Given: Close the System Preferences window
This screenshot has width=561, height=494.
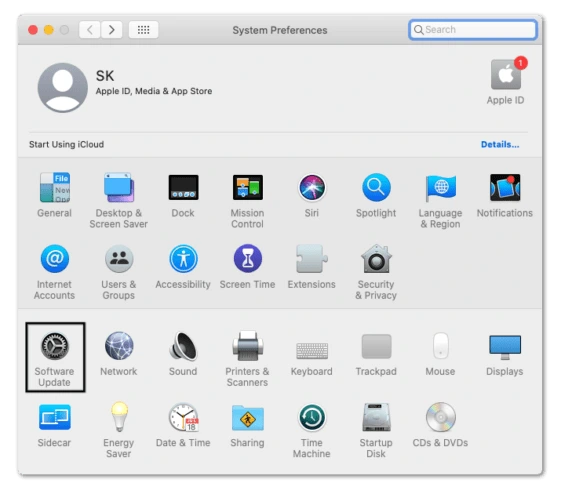Looking at the screenshot, I should [33, 30].
